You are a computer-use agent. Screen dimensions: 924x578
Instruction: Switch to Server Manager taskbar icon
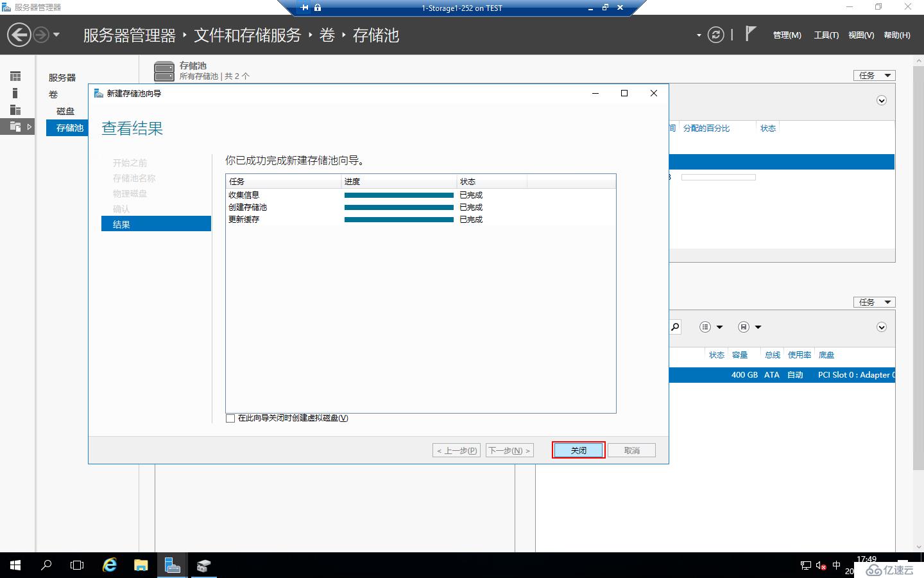coord(172,565)
